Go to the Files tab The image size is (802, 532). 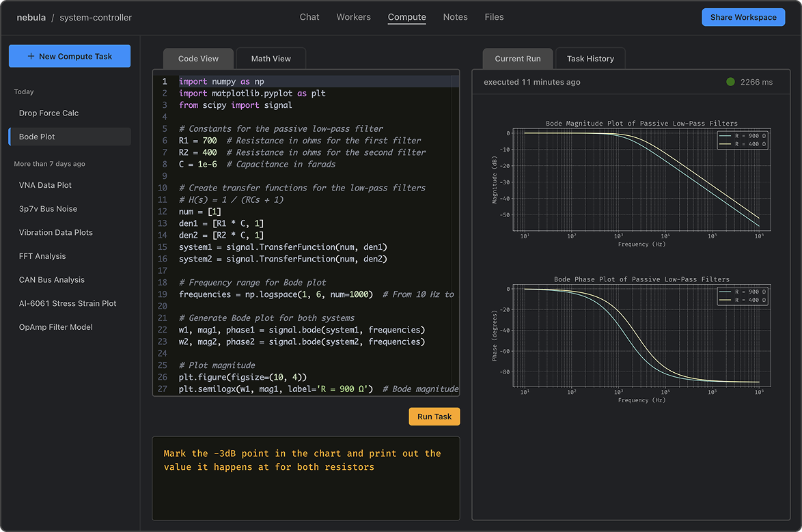click(x=494, y=17)
